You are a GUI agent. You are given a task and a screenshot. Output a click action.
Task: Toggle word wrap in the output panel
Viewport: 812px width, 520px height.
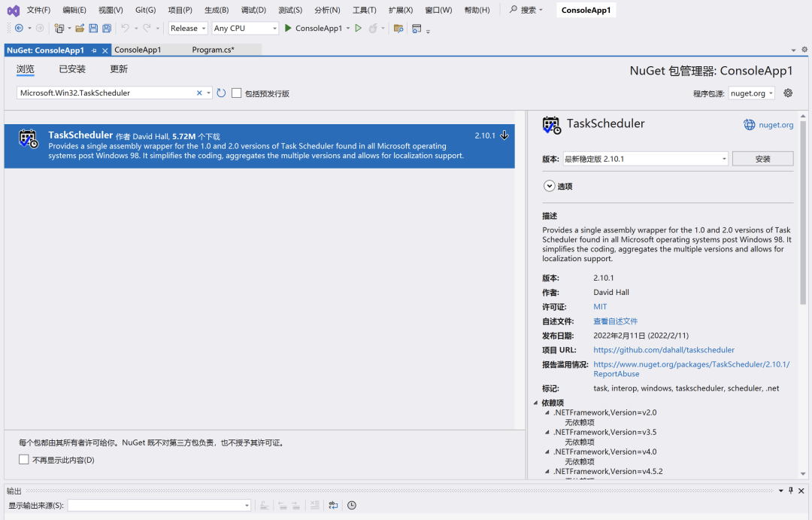[333, 505]
